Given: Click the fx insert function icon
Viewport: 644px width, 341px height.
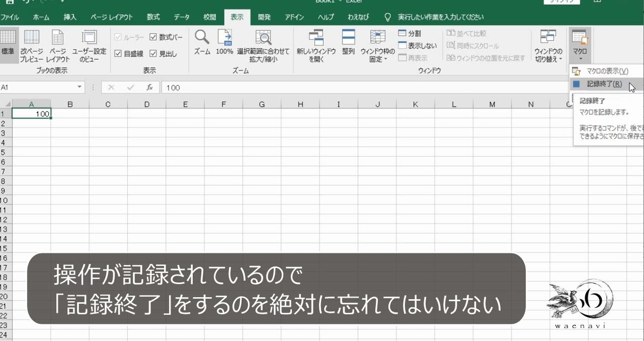Looking at the screenshot, I should point(150,88).
